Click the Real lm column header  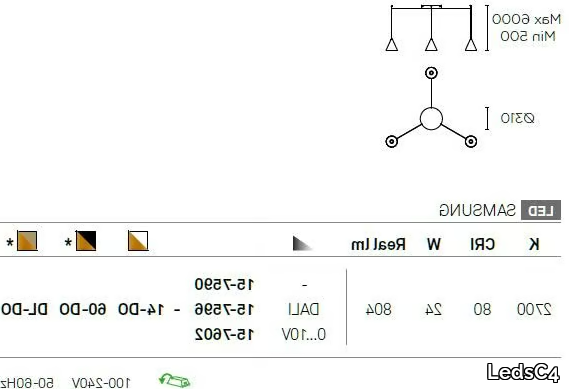pos(378,244)
